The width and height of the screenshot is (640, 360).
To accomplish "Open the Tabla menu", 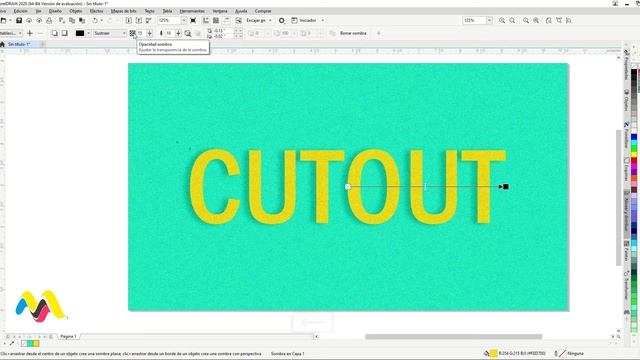I will (167, 11).
